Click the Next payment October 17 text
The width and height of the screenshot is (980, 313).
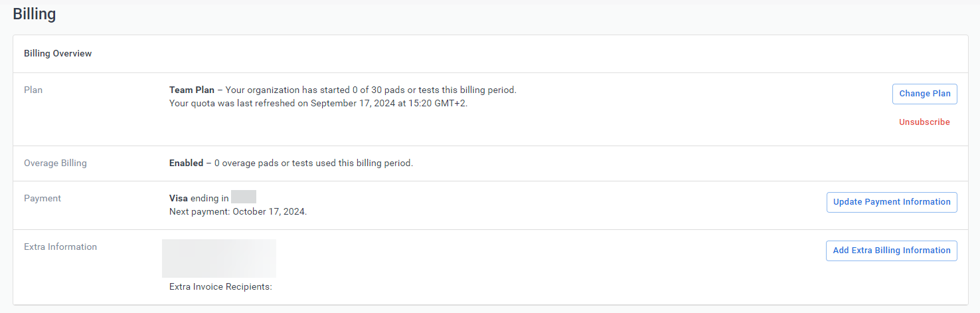tap(238, 212)
